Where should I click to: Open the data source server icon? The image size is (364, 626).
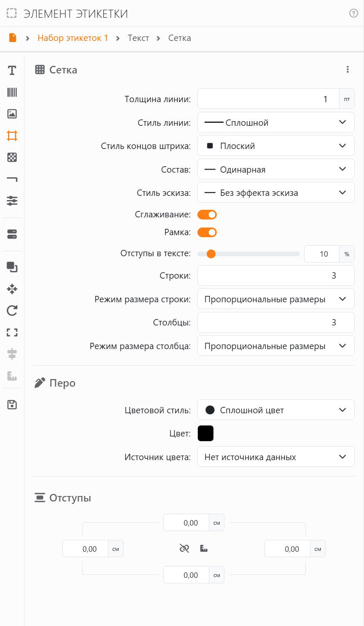pyautogui.click(x=12, y=234)
